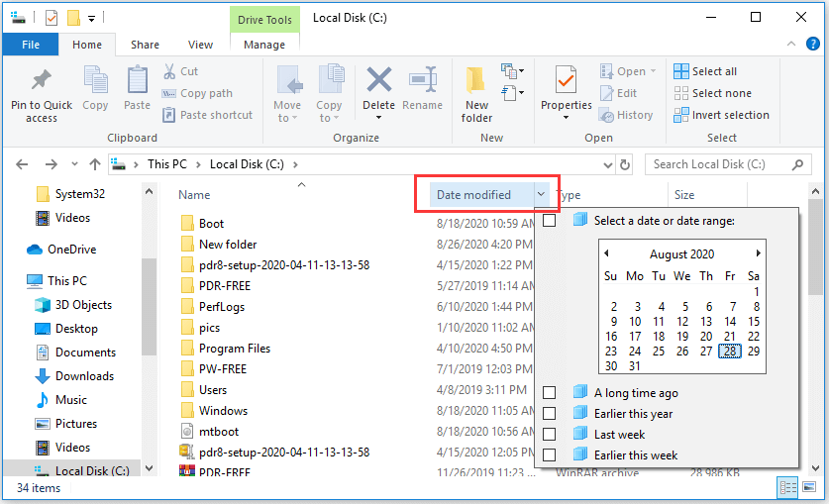Screen dimensions: 829x504
Task: Select date 28 in the calendar
Action: tap(730, 352)
